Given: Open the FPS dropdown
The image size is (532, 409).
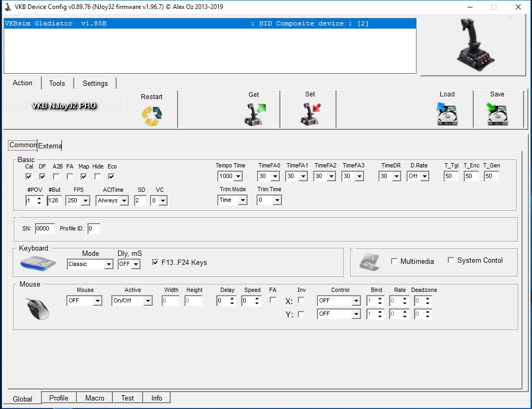Looking at the screenshot, I should [x=85, y=200].
